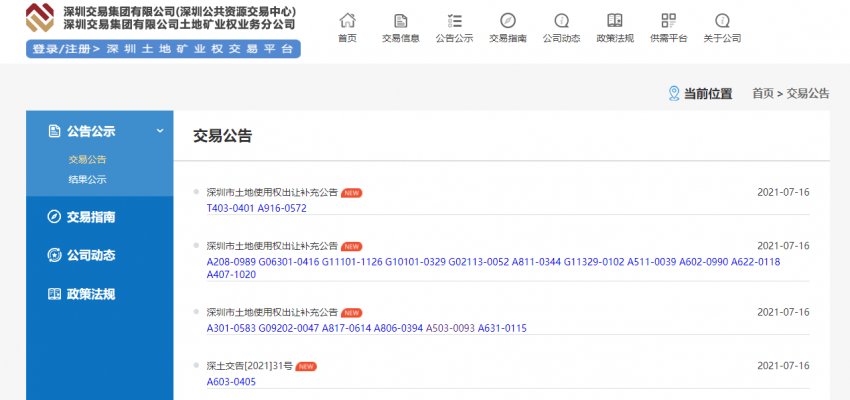Click the document icon above 交易信息

click(401, 21)
